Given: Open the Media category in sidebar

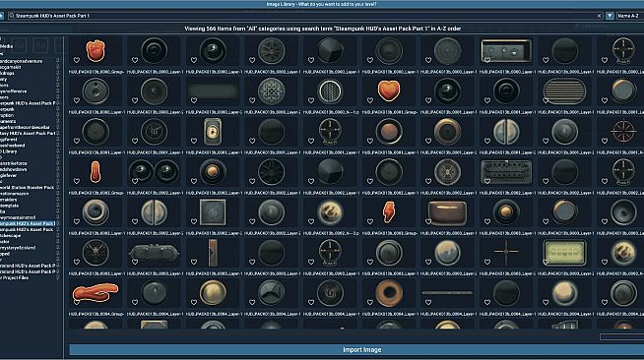Looking at the screenshot, I should coord(7,46).
